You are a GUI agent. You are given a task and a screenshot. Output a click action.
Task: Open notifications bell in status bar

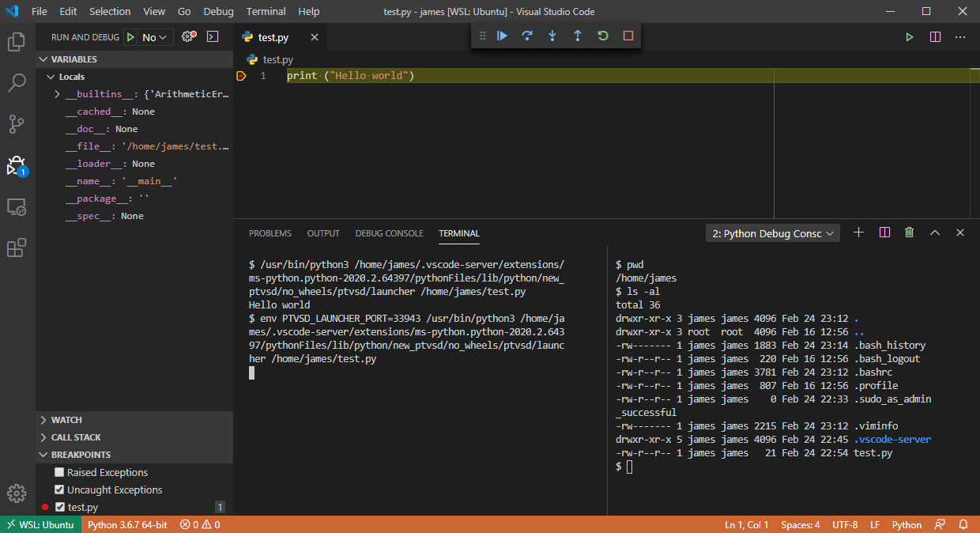[963, 524]
